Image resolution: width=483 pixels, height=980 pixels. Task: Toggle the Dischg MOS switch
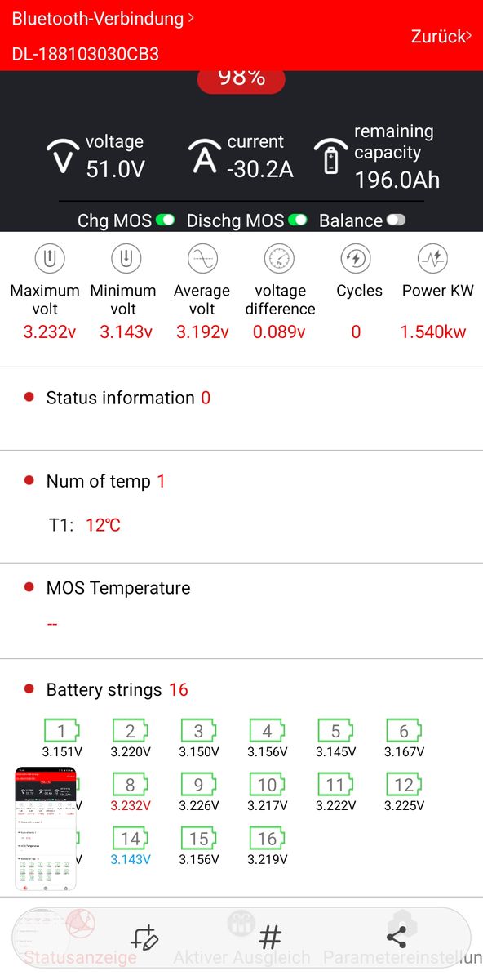point(298,220)
